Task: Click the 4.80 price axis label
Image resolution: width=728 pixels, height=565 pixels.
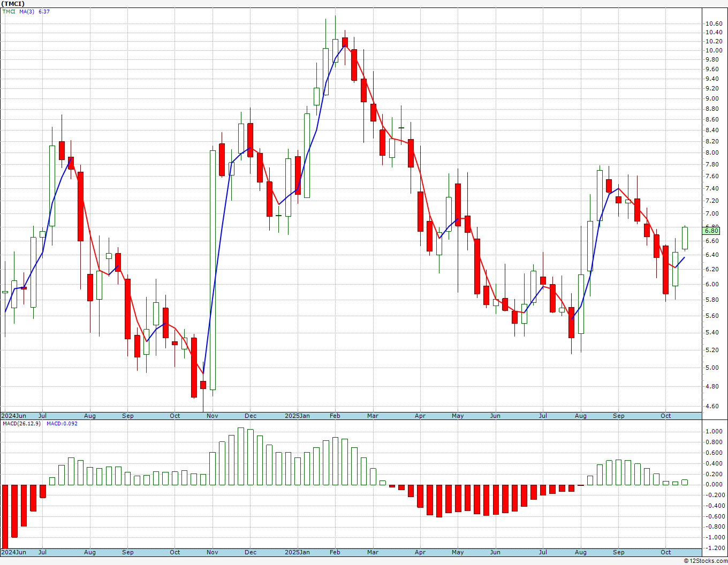Action: coord(712,386)
